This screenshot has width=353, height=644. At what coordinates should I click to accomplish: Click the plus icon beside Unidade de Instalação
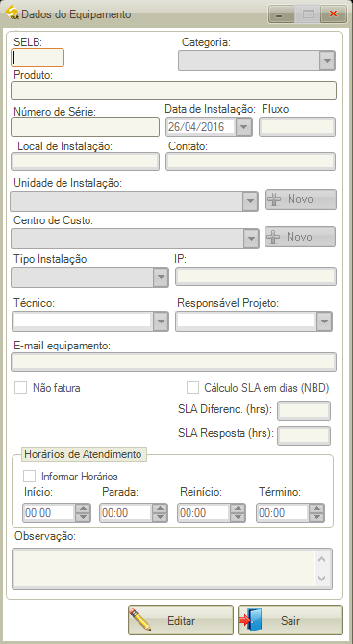(274, 199)
